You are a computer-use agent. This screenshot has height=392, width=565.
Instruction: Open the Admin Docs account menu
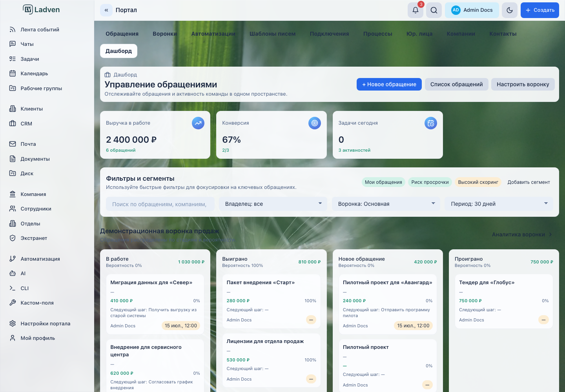(472, 10)
